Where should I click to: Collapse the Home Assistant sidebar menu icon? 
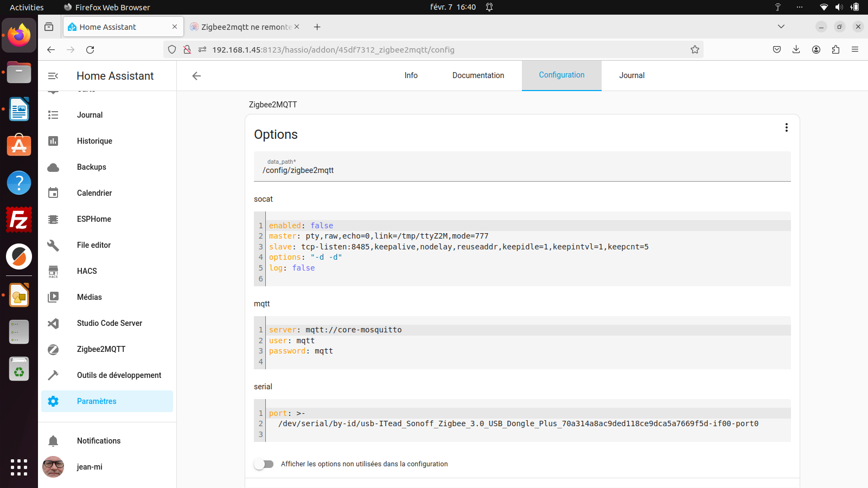point(53,76)
